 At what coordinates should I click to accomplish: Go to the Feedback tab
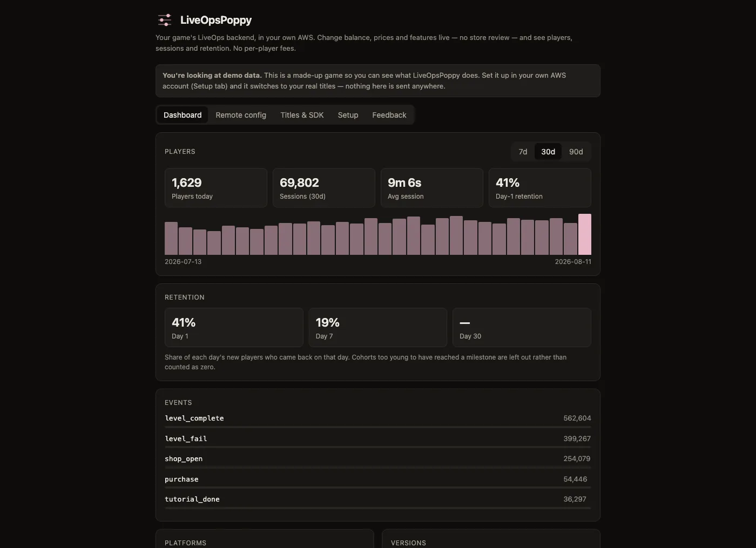tap(389, 115)
